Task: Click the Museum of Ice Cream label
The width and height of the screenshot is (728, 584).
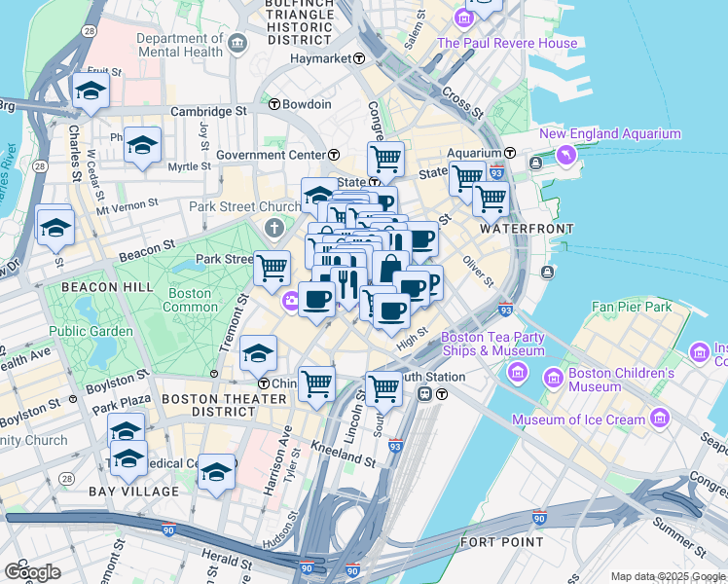Action: 578,420
